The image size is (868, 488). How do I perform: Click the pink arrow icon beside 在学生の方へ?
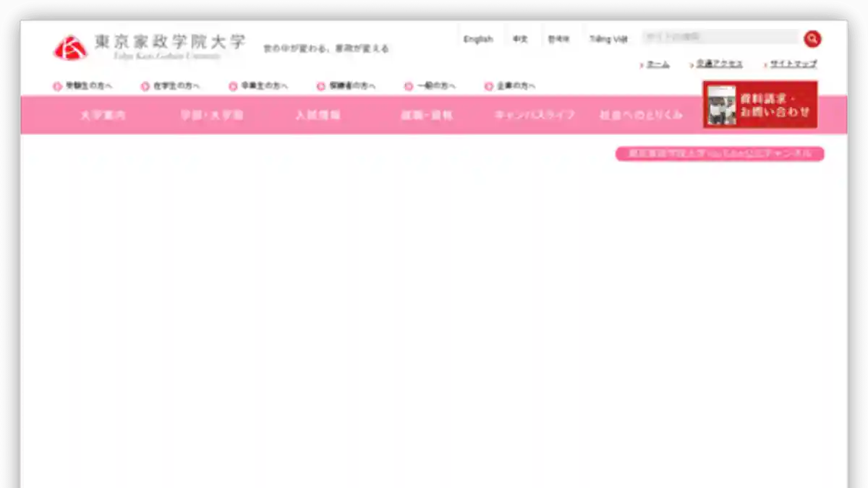click(145, 86)
